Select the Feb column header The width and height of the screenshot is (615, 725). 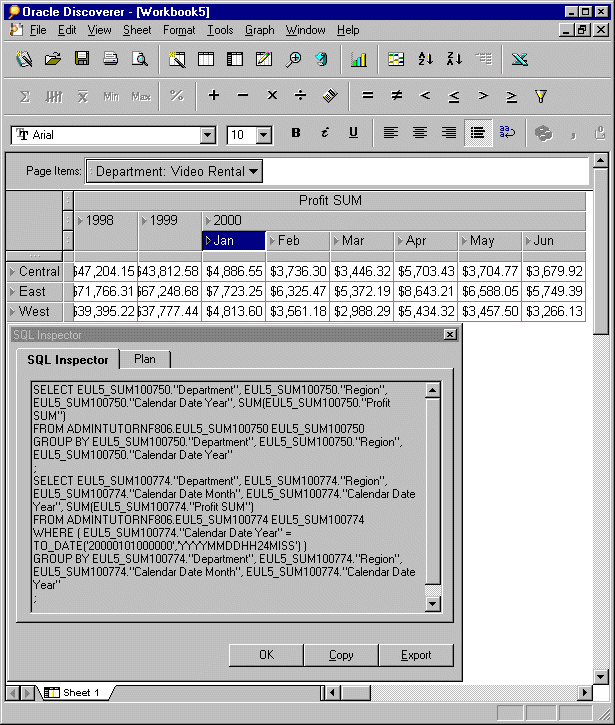[298, 241]
